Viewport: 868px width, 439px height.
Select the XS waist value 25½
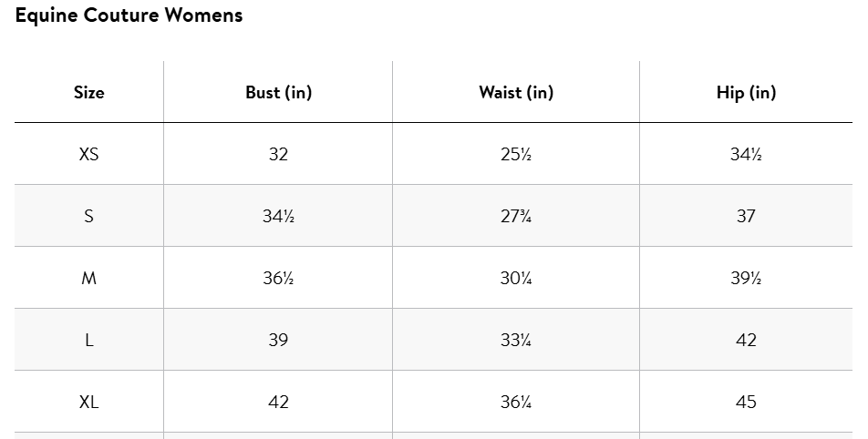(516, 154)
